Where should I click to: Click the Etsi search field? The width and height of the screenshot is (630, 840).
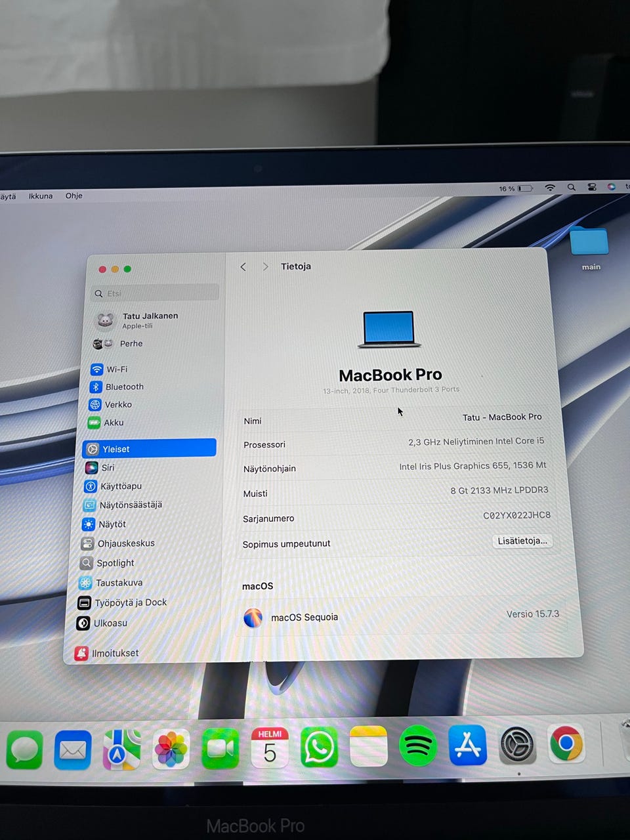(x=156, y=293)
